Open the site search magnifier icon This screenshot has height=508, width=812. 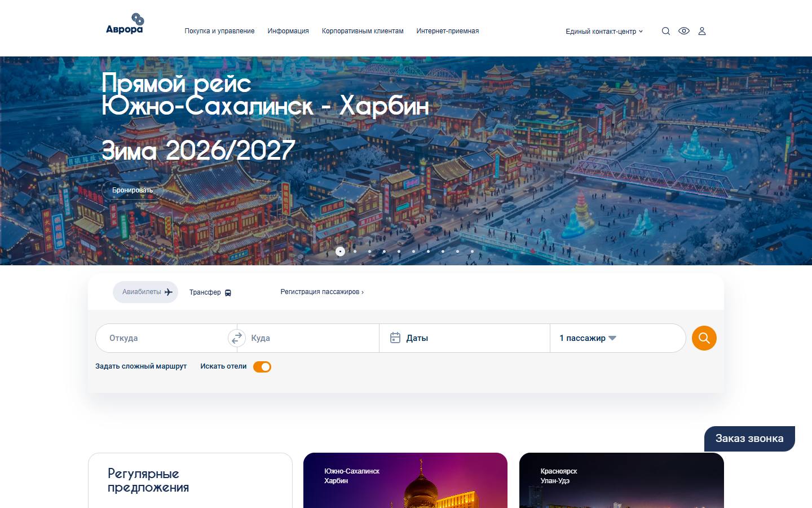tap(666, 31)
